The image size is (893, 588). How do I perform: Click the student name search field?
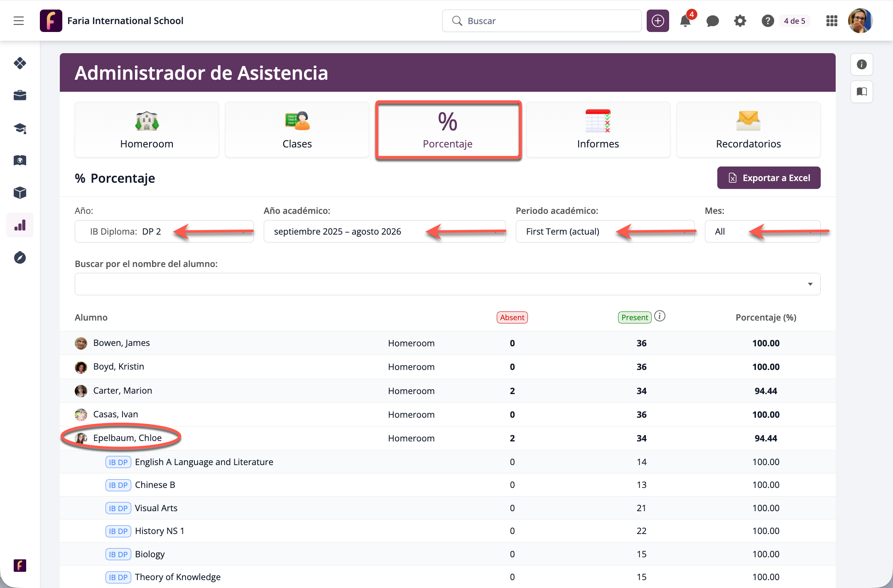tap(447, 284)
